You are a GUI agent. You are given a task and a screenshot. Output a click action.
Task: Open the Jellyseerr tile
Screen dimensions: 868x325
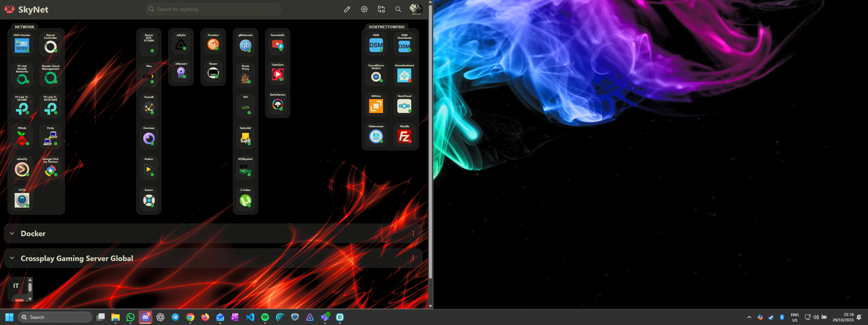(181, 71)
